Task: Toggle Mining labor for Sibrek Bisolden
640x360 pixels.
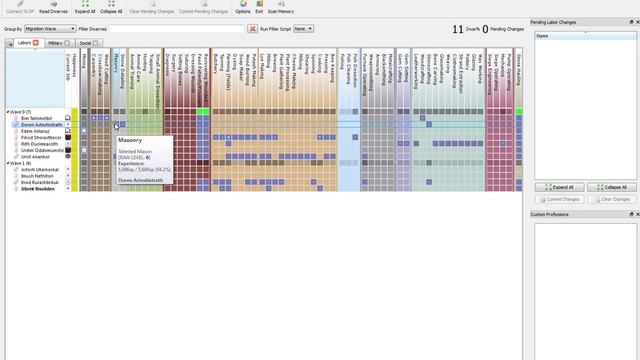Action: 84,189
